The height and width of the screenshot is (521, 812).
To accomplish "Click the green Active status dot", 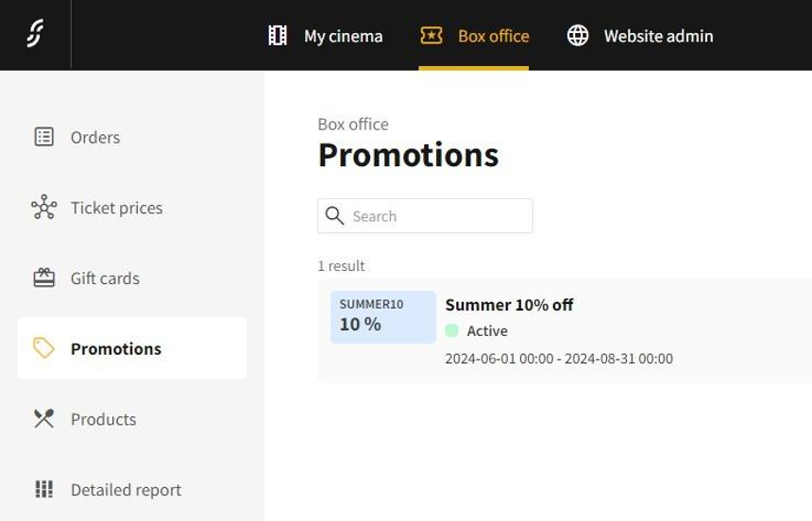I will 452,331.
